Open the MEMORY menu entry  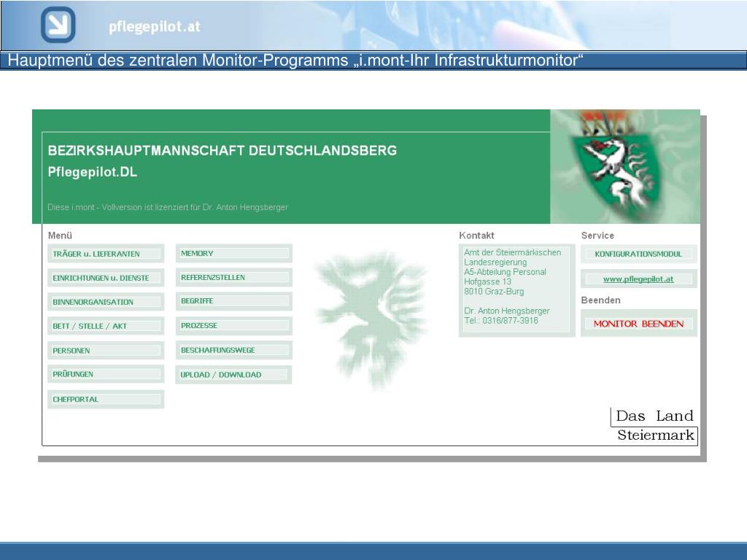(x=234, y=253)
